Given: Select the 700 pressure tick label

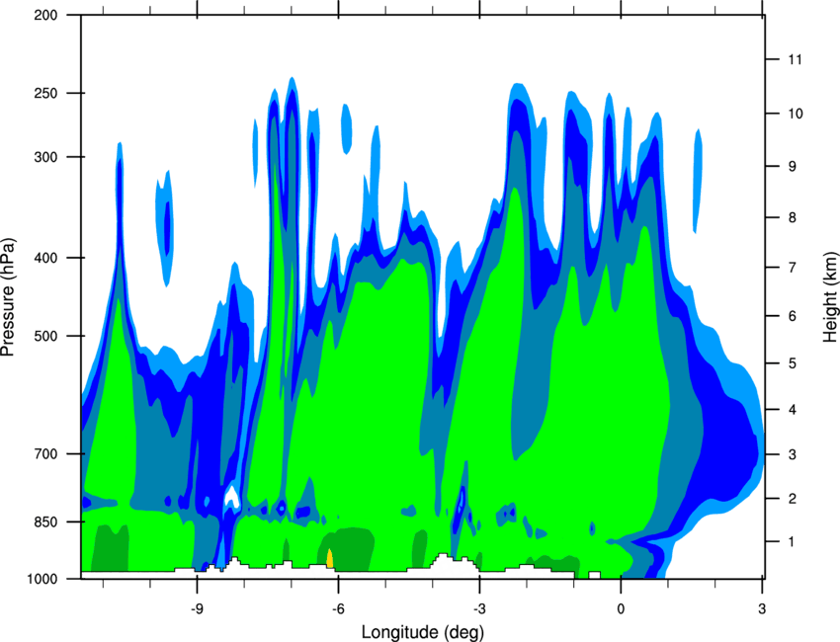Looking at the screenshot, I should 45,454.
